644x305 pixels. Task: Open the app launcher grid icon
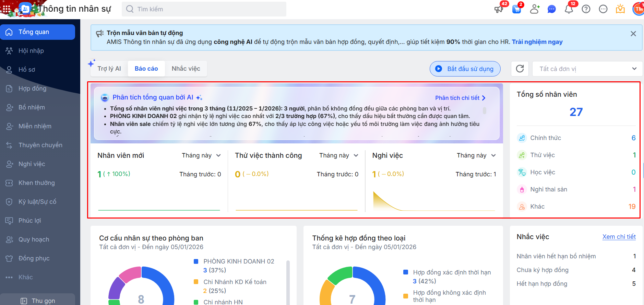7,9
